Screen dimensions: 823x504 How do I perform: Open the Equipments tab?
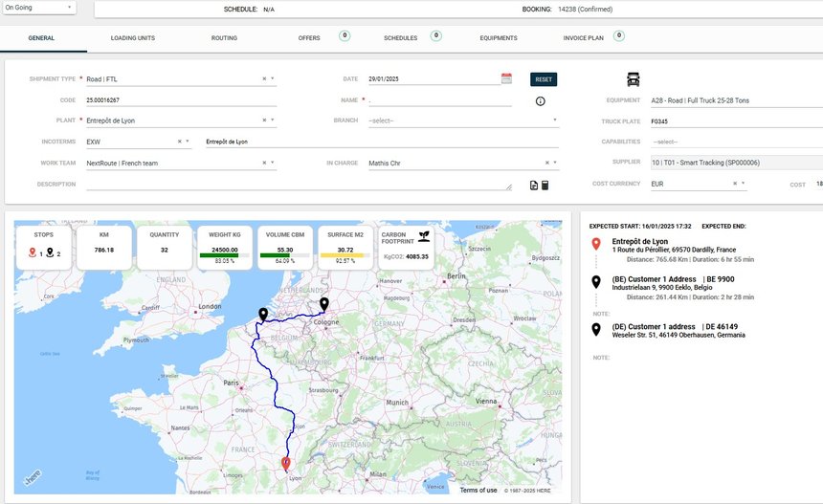click(499, 37)
